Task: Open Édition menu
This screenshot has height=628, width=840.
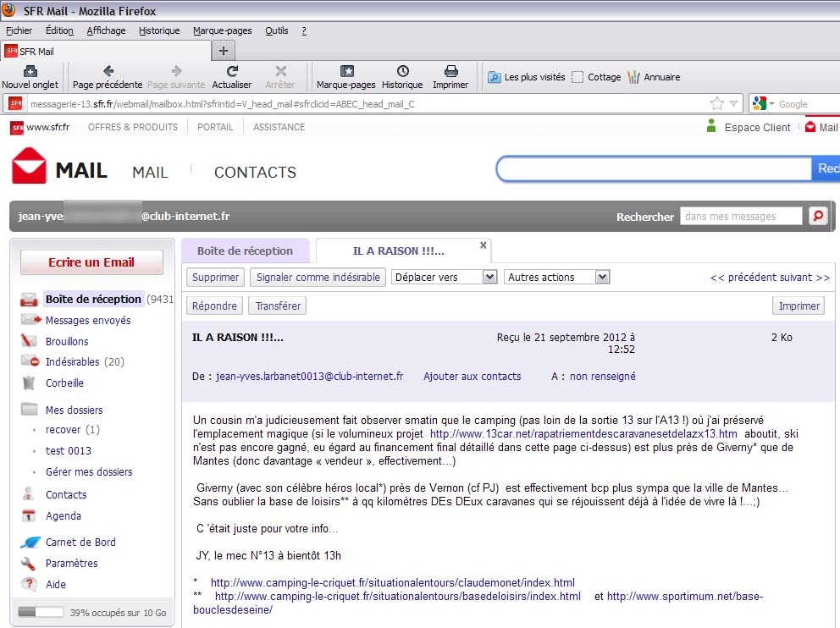Action: click(59, 30)
